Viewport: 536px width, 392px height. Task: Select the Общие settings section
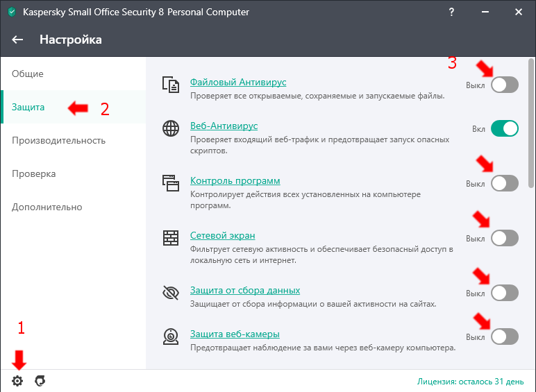(x=73, y=74)
